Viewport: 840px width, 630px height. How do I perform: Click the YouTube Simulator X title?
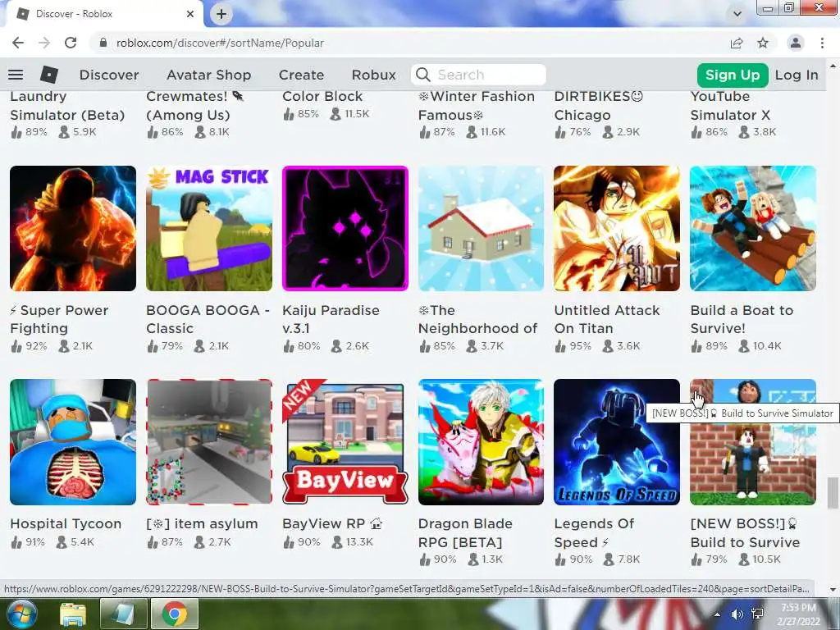(x=730, y=106)
